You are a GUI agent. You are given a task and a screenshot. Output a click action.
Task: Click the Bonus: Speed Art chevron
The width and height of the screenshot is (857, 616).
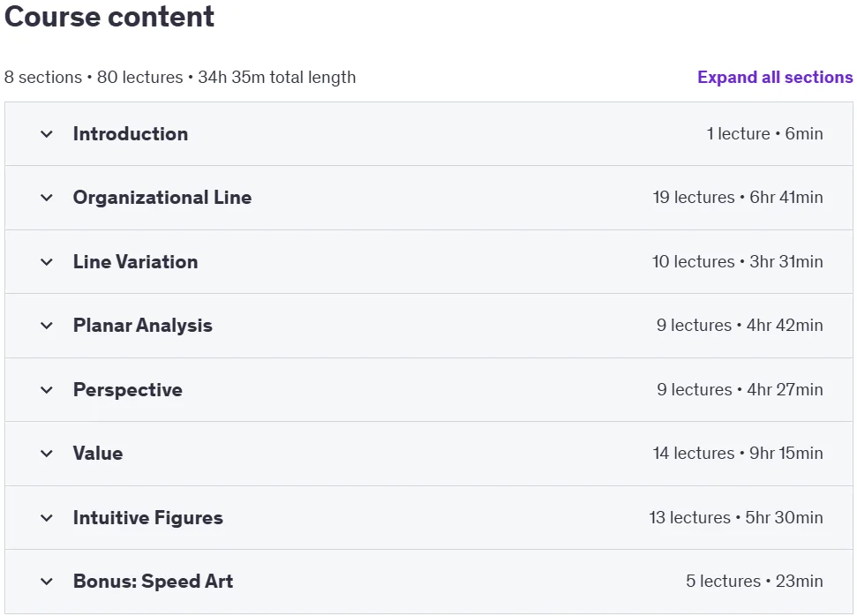pyautogui.click(x=47, y=581)
